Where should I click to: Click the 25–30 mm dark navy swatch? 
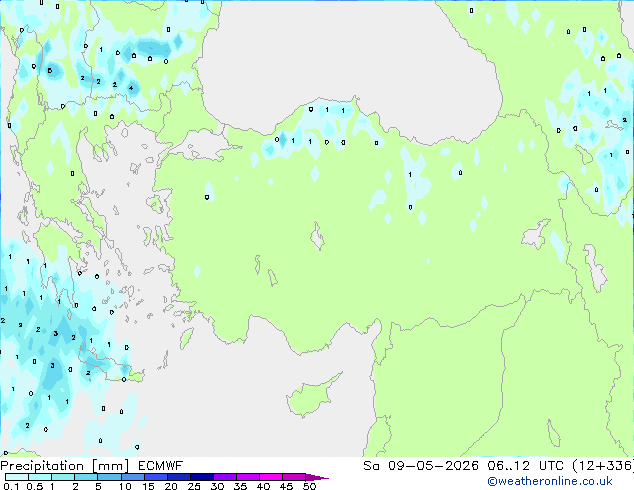201,477
